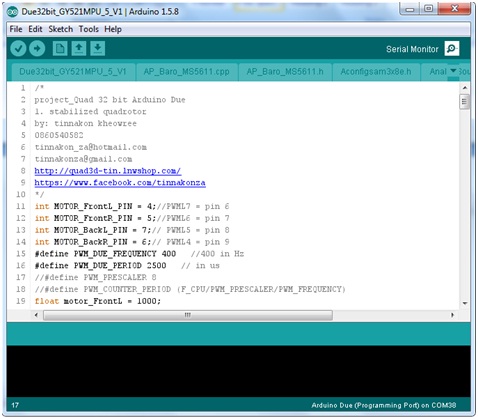
Task: Click the black console output area
Action: (x=238, y=371)
